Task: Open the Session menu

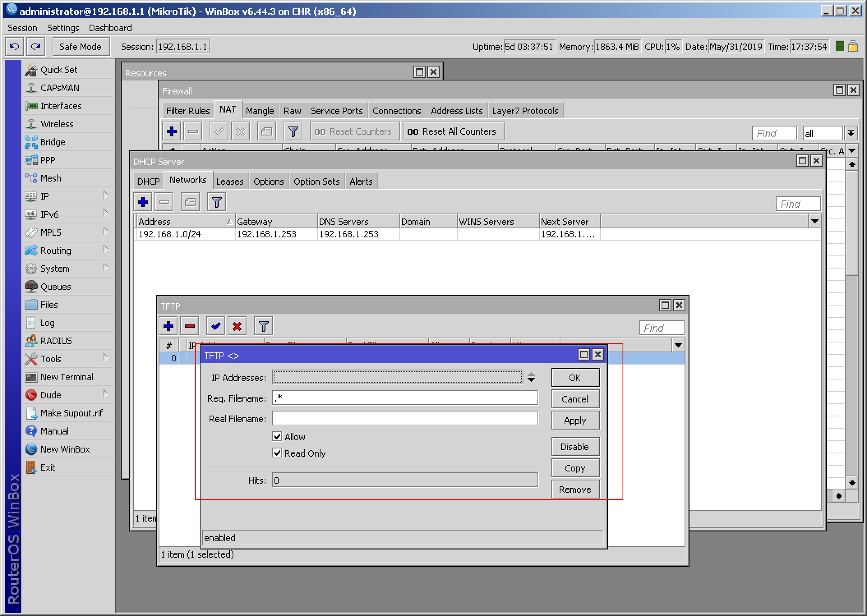Action: coord(23,28)
